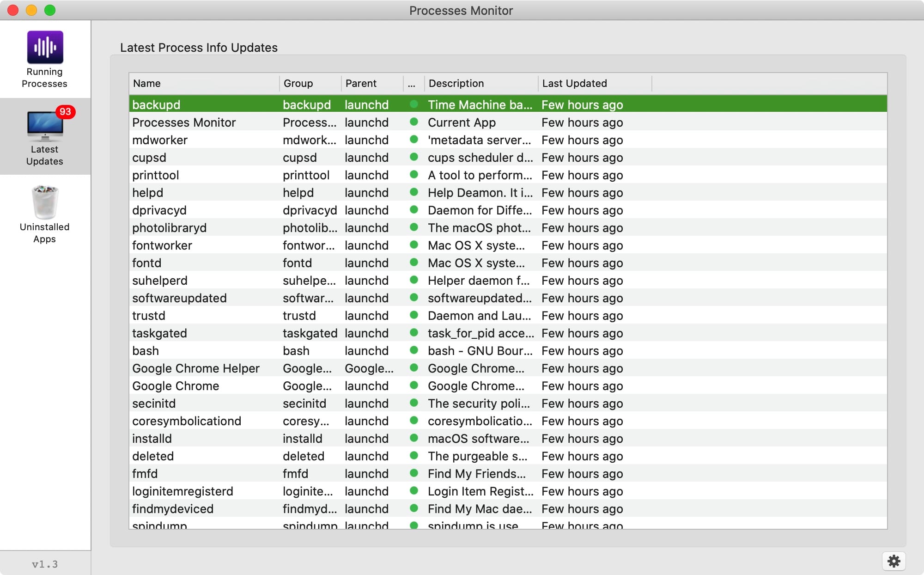Sort by the Description column header
Viewport: 924px width, 575px height.
coord(481,83)
